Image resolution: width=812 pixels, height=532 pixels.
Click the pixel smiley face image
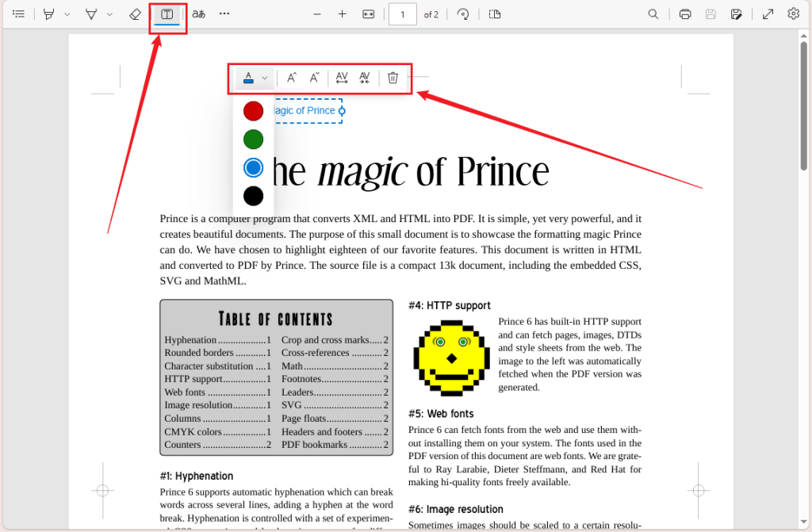tap(451, 358)
